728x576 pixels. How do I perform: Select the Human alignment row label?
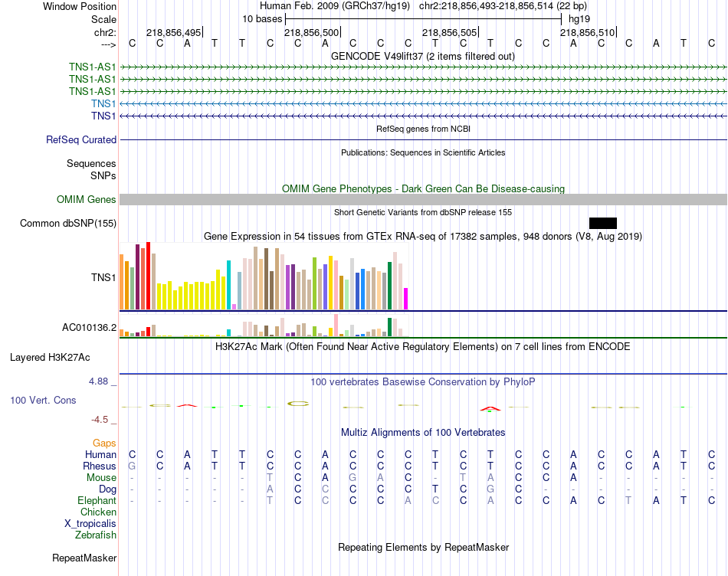coord(100,454)
